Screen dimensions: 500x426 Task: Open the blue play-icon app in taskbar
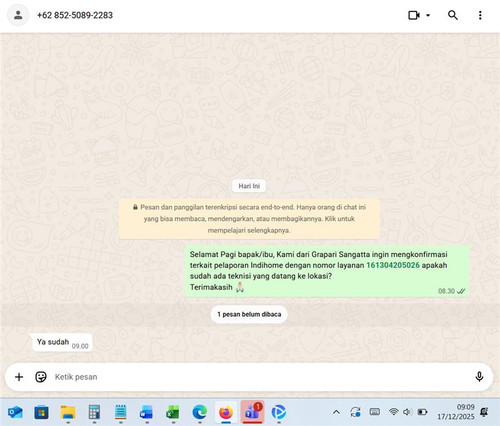coord(279,412)
